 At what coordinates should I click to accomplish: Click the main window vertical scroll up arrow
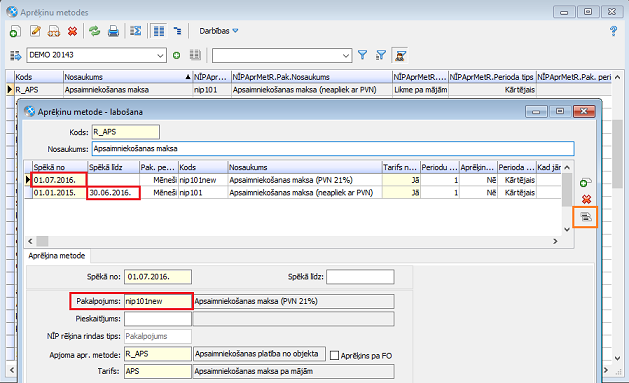[617, 77]
